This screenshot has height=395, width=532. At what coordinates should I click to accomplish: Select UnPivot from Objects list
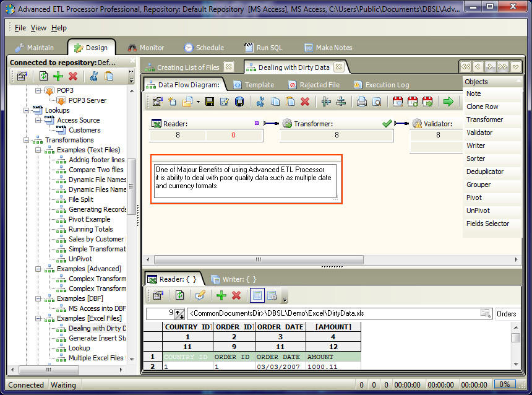coord(478,211)
